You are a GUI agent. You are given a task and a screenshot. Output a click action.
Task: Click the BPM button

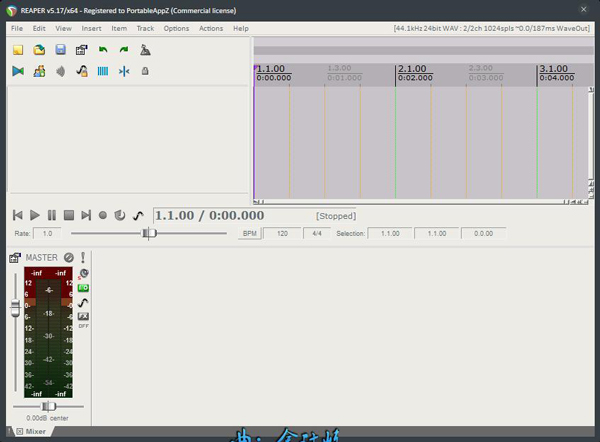[x=249, y=233]
